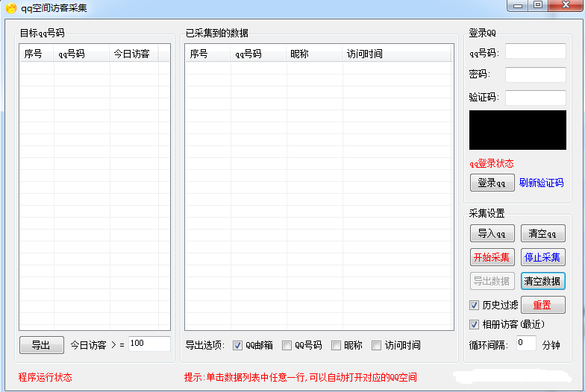Toggle the 相册访客(最近) checkbox
The height and width of the screenshot is (392, 585).
474,324
